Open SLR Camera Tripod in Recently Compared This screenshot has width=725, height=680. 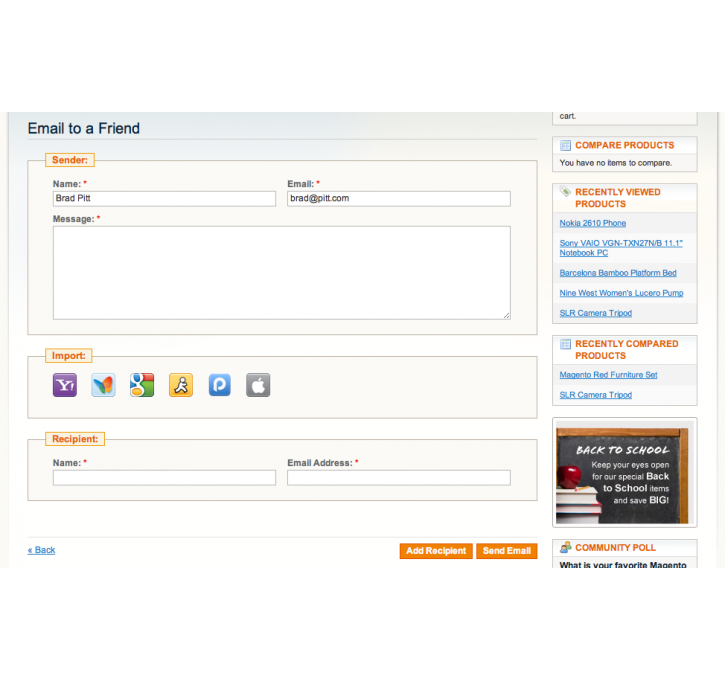[x=596, y=395]
